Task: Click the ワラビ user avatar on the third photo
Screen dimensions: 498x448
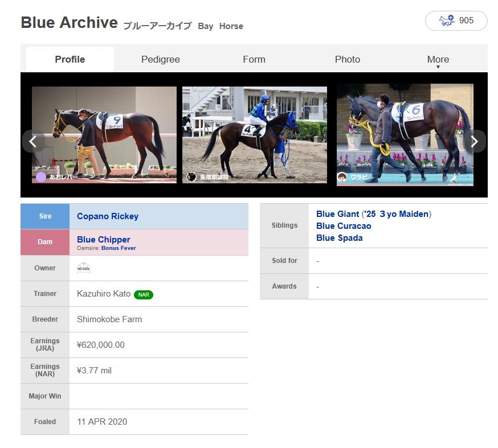Action: [x=342, y=177]
